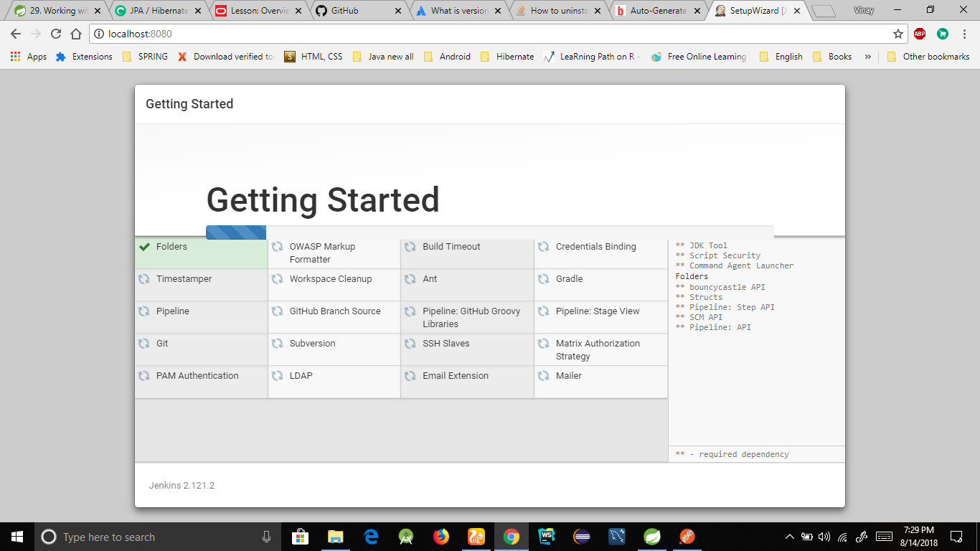Click the volume icon in the system tray
Image resolution: width=980 pixels, height=551 pixels.
pyautogui.click(x=825, y=536)
